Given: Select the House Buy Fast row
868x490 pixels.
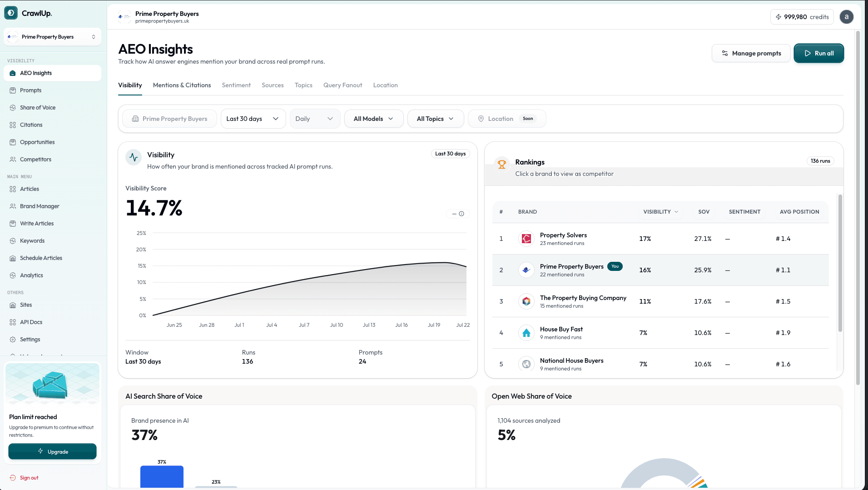Looking at the screenshot, I should [660, 333].
